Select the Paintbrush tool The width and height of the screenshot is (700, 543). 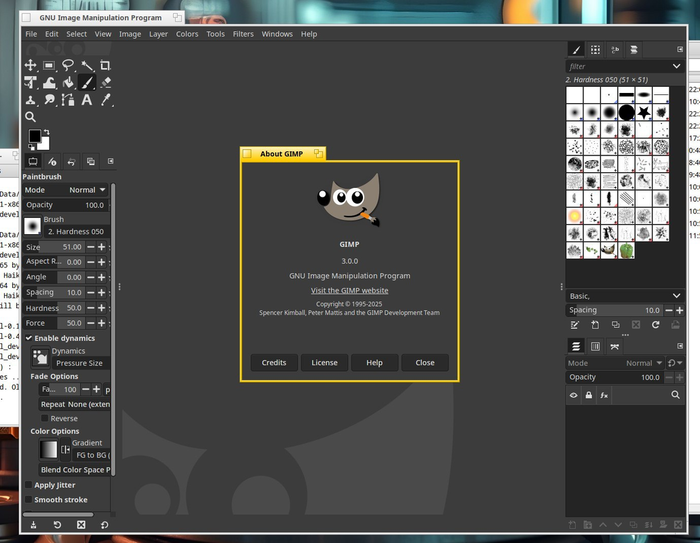[x=87, y=83]
